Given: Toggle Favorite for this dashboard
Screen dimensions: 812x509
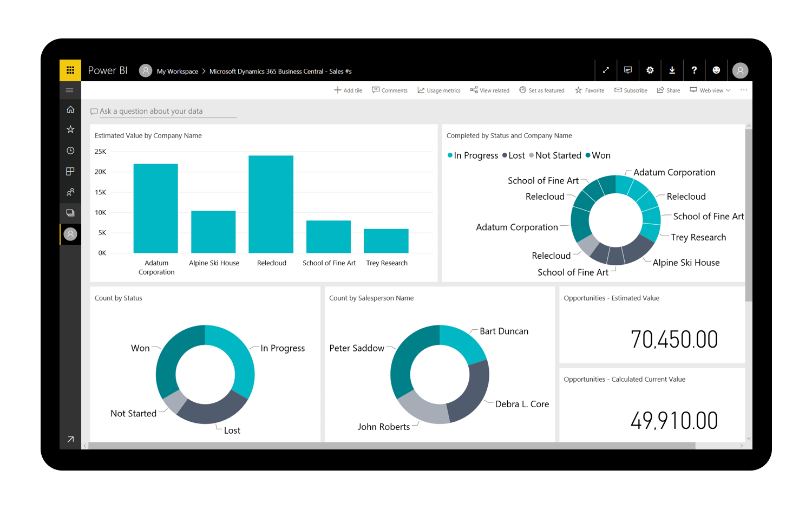Looking at the screenshot, I should (x=589, y=90).
